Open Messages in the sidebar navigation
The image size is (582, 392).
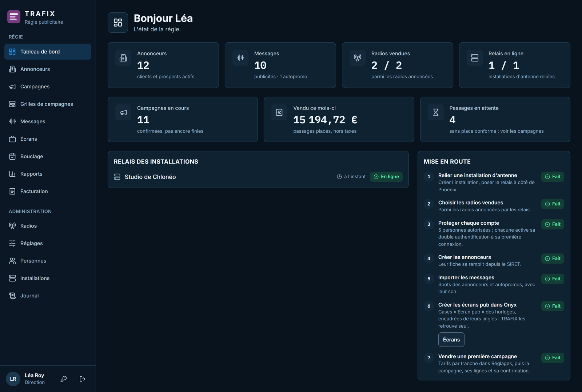(48, 121)
